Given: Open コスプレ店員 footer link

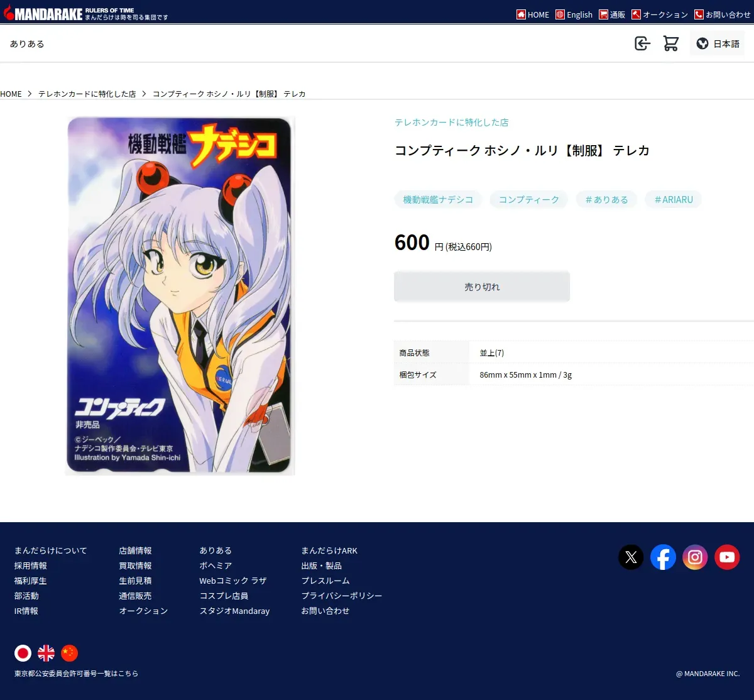Looking at the screenshot, I should click(x=224, y=596).
